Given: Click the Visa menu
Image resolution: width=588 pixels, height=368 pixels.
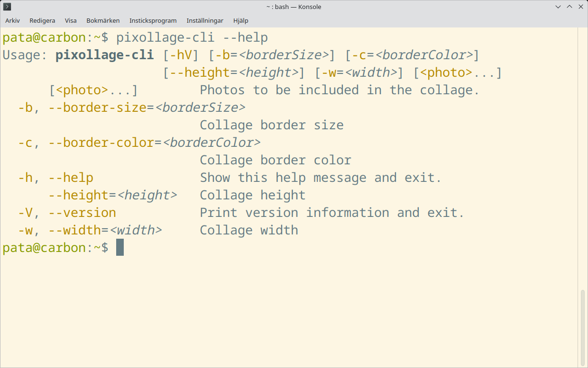Looking at the screenshot, I should (71, 20).
